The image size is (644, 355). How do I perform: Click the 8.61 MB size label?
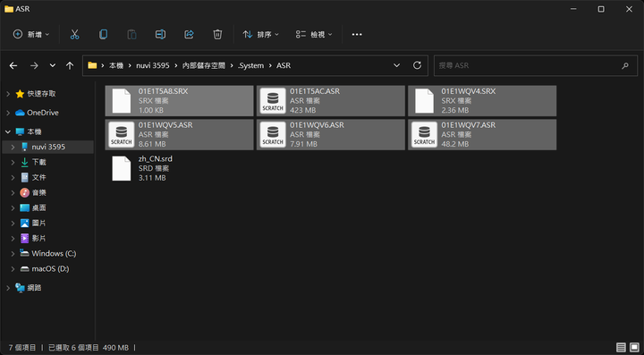152,145
